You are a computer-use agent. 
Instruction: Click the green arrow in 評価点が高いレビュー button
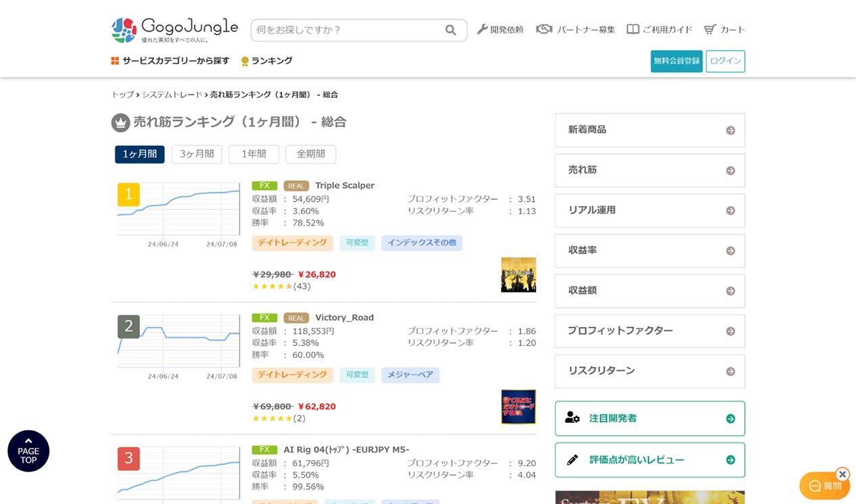730,460
